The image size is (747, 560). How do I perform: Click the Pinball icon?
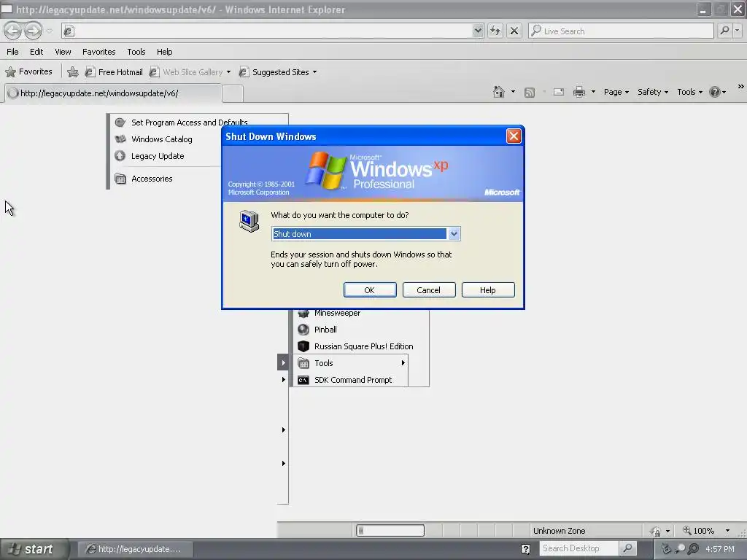tap(303, 330)
